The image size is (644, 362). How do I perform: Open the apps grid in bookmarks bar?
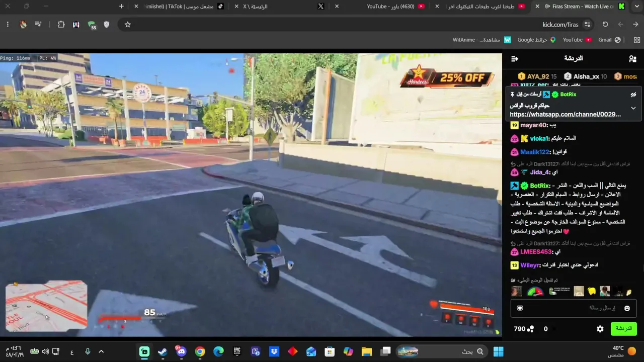[x=637, y=40]
